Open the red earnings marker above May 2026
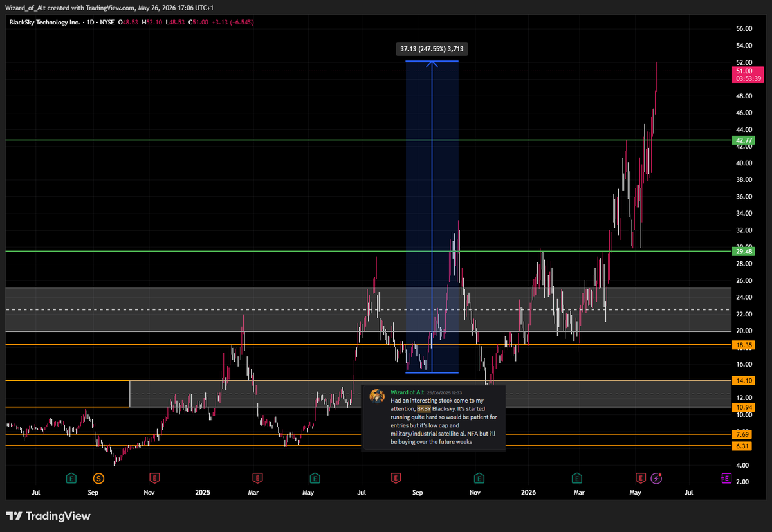772x532 pixels. pyautogui.click(x=641, y=478)
